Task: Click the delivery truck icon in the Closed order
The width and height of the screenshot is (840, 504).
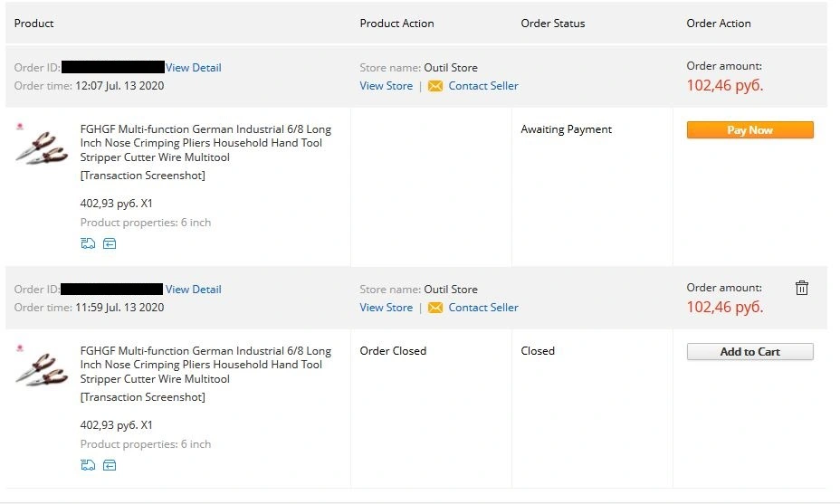Action: 88,465
